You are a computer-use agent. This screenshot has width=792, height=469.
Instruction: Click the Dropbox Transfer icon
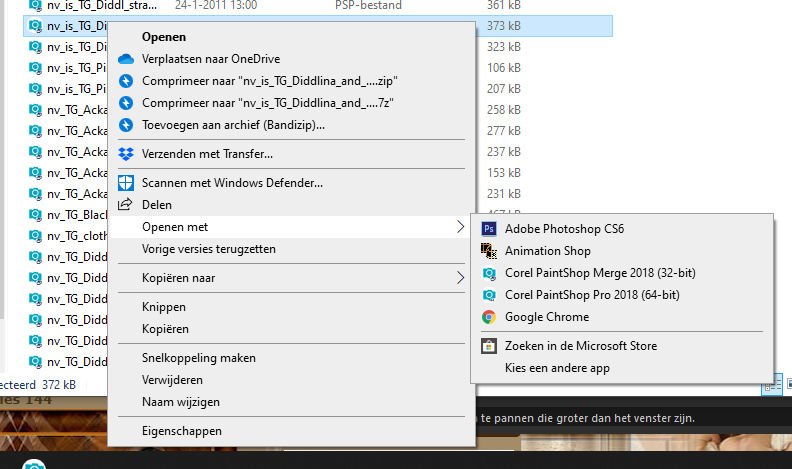[126, 154]
